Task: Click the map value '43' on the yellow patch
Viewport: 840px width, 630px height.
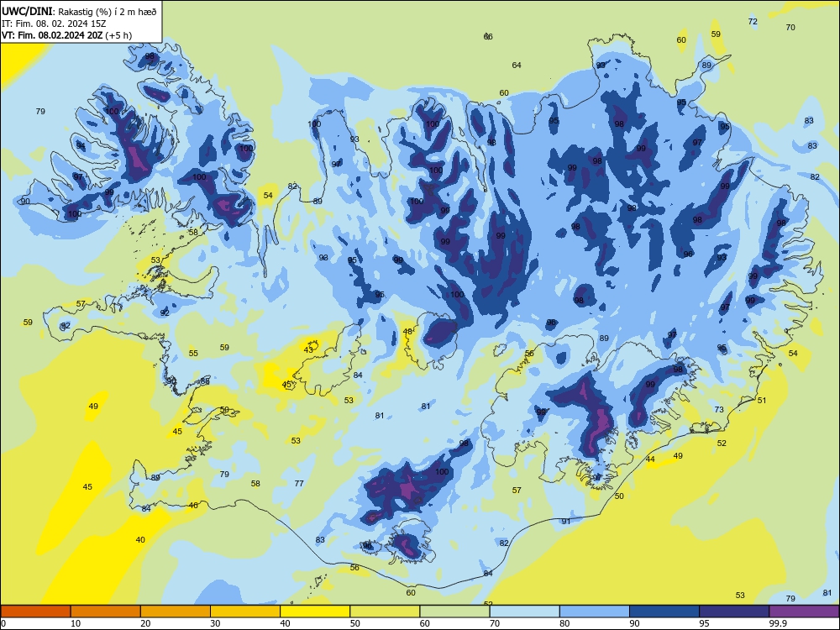Action: [308, 349]
